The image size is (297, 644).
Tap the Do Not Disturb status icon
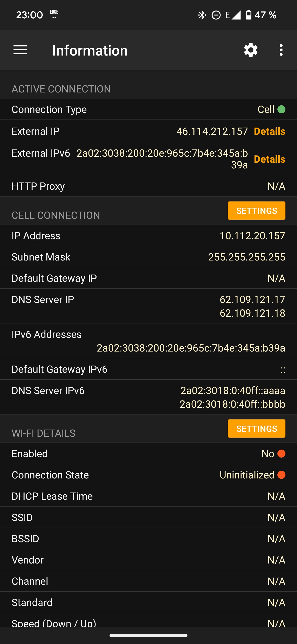point(216,15)
